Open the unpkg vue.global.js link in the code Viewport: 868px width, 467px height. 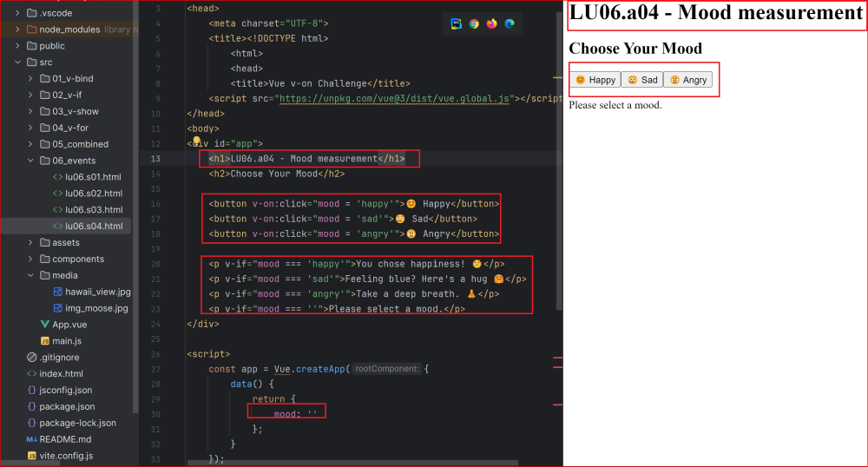coord(394,98)
